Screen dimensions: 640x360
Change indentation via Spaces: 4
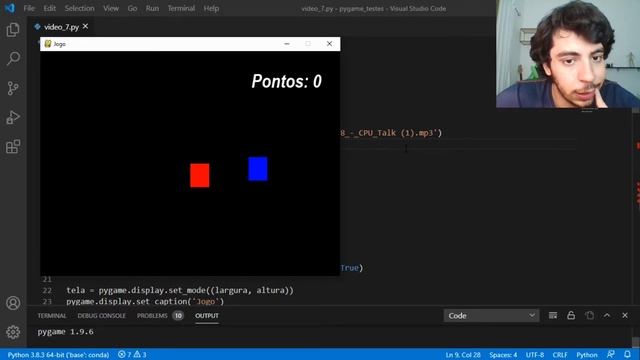tap(503, 355)
